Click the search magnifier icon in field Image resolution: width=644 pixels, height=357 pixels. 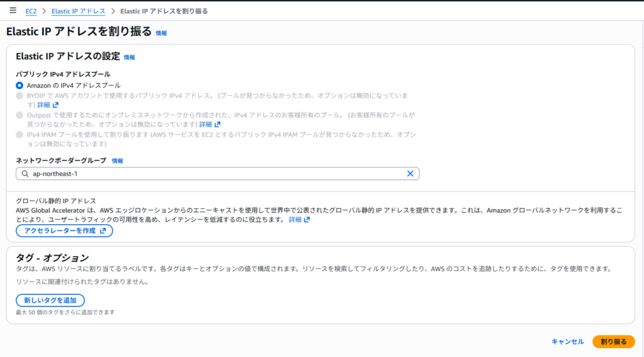click(25, 174)
